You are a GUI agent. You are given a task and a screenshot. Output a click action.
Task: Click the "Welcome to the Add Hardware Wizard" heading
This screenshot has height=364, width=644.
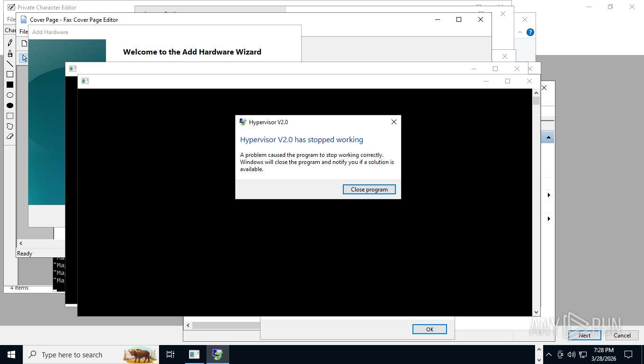point(192,52)
